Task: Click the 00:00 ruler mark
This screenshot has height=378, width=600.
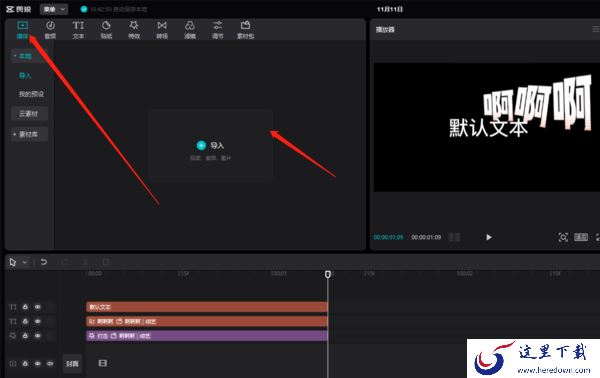Action: [95, 274]
